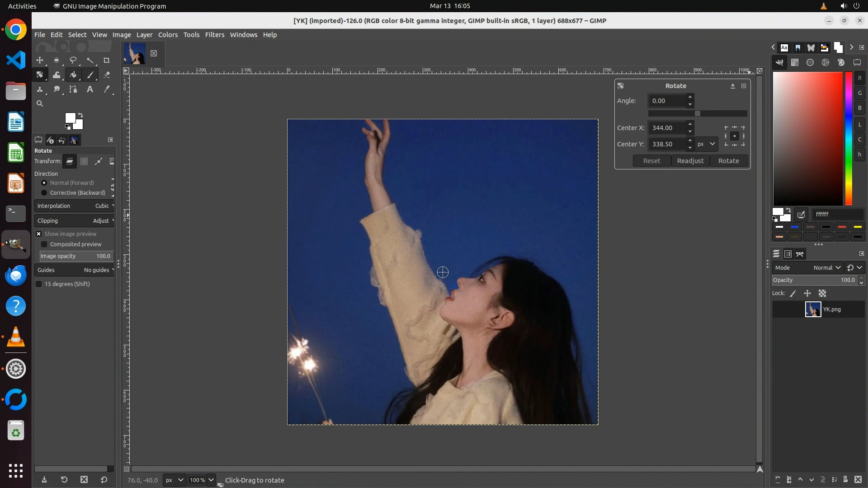Image resolution: width=868 pixels, height=488 pixels.
Task: Click the Readjust button
Action: coord(690,161)
